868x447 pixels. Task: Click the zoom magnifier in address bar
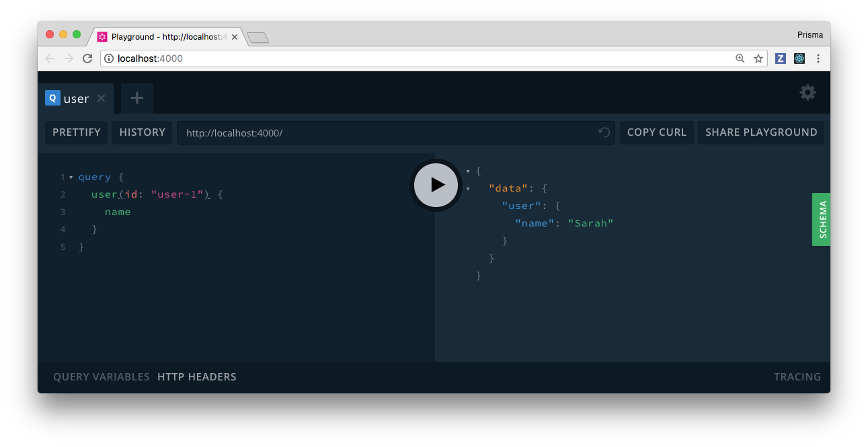point(740,58)
